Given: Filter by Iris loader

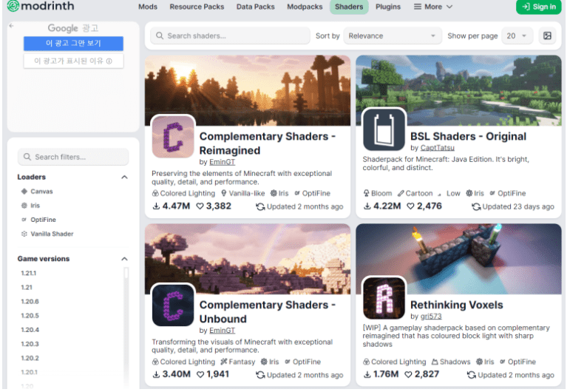Looking at the screenshot, I should (x=30, y=206).
